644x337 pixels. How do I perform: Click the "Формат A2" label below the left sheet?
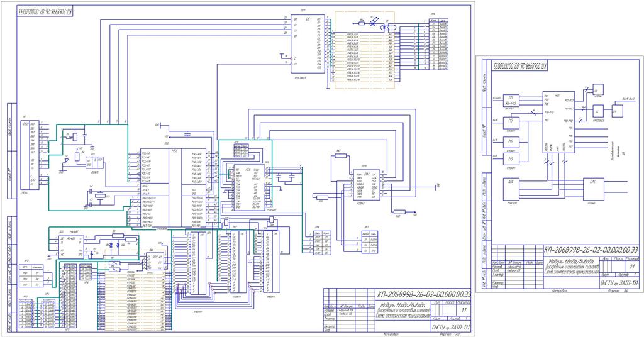click(449, 334)
